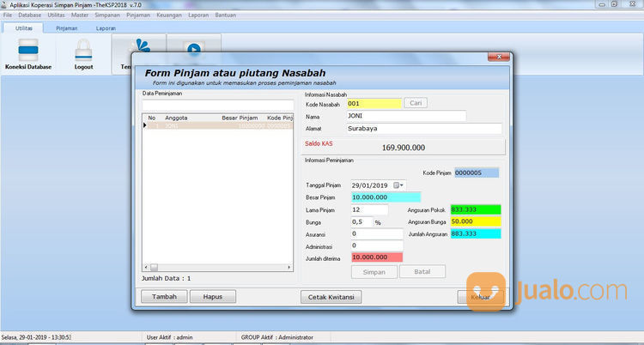Click the Cari button
The image size is (644, 345).
point(416,103)
